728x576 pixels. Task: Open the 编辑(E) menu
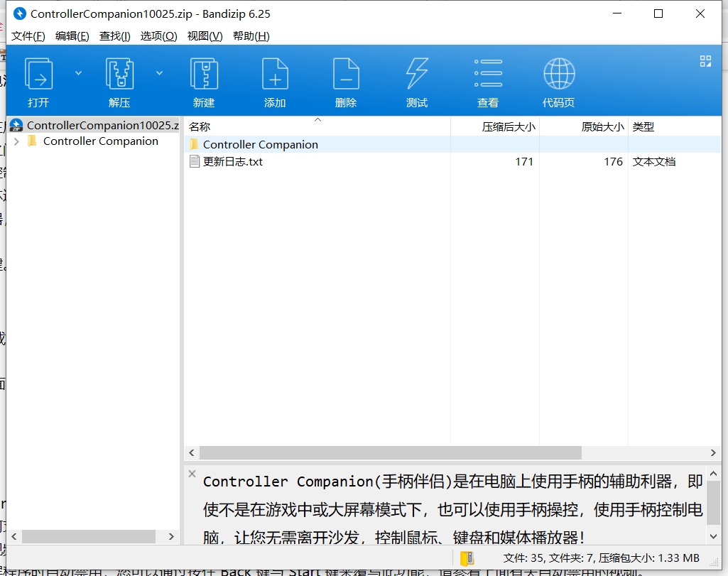coord(72,36)
